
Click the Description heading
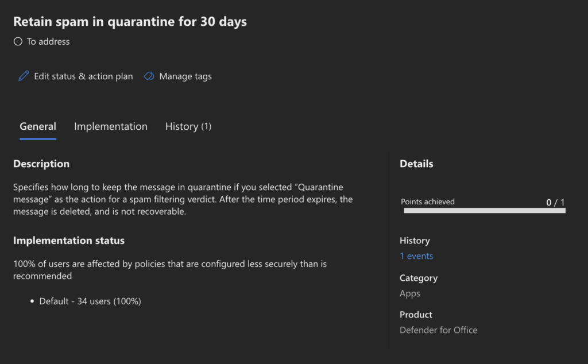pos(41,164)
